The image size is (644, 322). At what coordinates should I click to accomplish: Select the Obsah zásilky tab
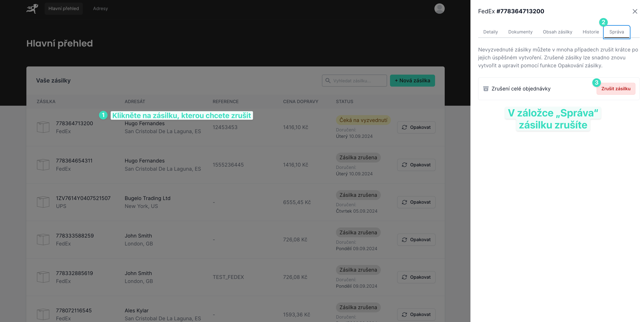tap(557, 32)
